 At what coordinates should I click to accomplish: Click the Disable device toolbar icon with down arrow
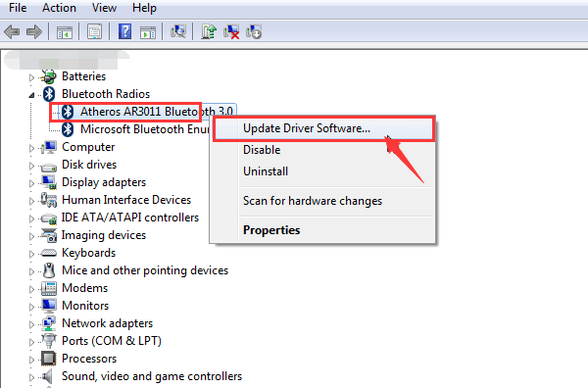[254, 31]
